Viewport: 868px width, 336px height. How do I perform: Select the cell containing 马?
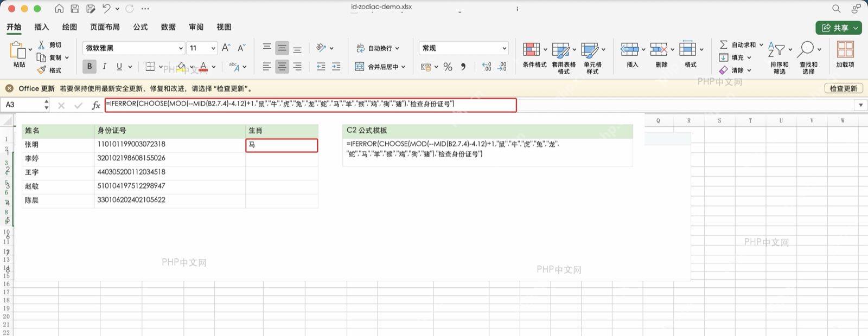[282, 145]
